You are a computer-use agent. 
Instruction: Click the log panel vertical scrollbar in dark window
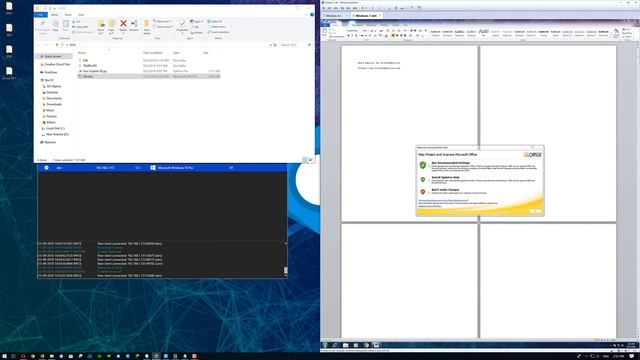point(285,259)
